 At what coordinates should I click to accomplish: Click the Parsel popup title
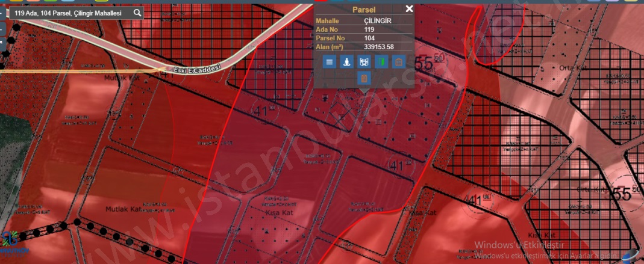363,10
